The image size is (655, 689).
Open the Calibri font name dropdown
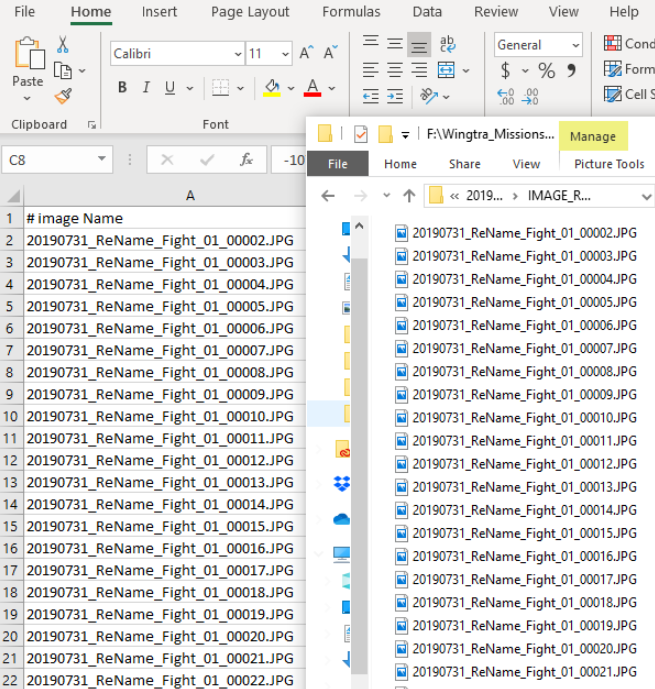pyautogui.click(x=238, y=54)
